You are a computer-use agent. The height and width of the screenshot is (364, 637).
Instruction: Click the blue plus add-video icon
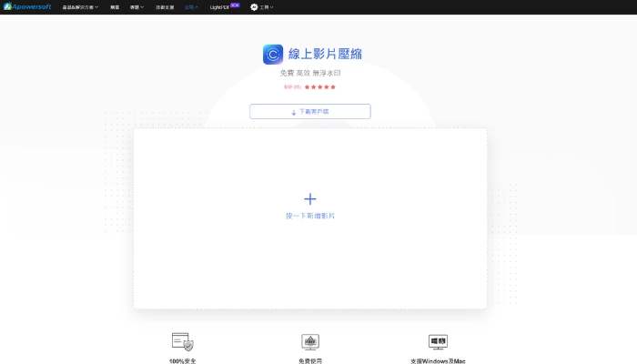pyautogui.click(x=310, y=198)
